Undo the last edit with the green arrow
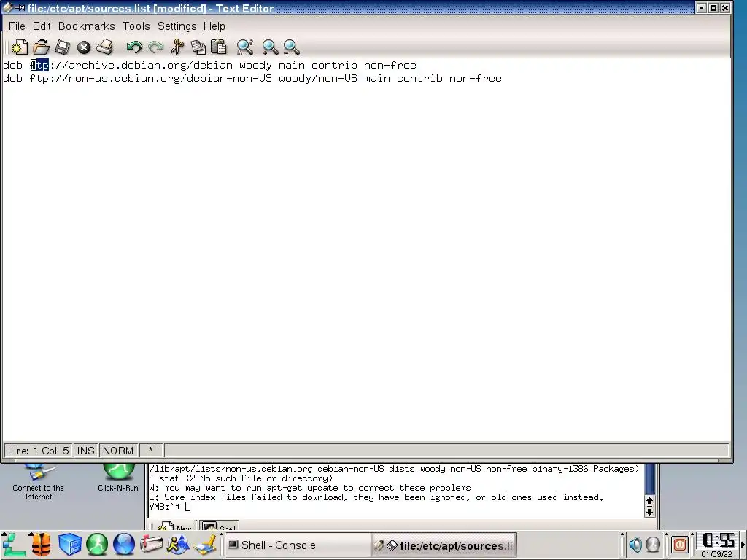The height and width of the screenshot is (560, 747). [x=134, y=47]
